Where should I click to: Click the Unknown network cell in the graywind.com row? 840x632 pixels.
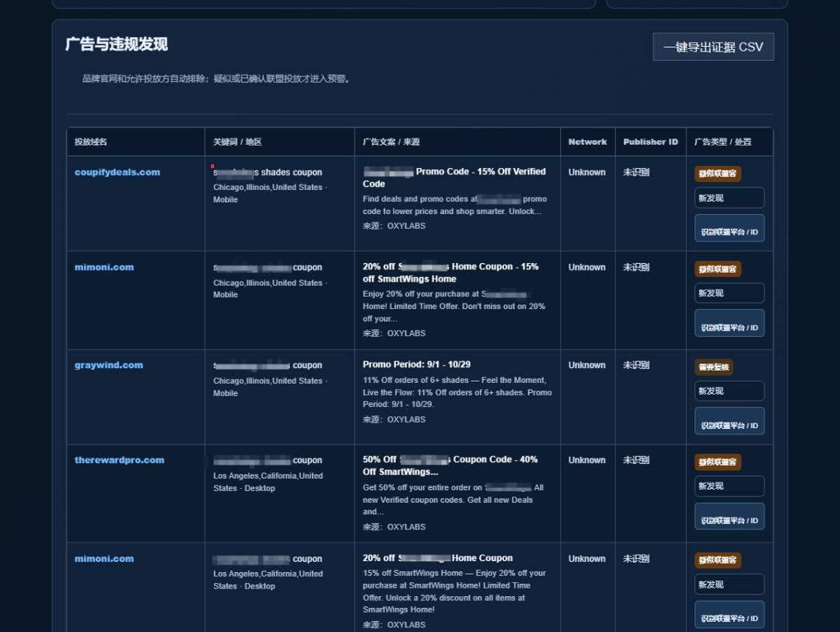[x=586, y=365]
